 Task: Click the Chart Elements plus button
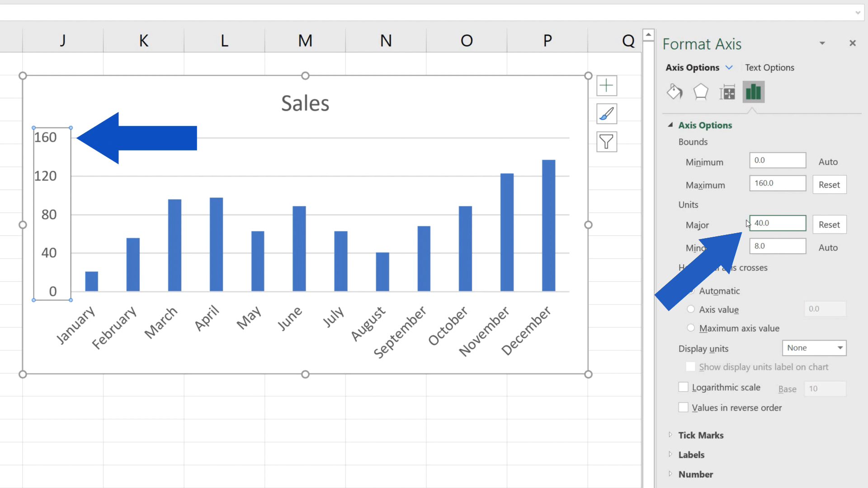coord(606,86)
